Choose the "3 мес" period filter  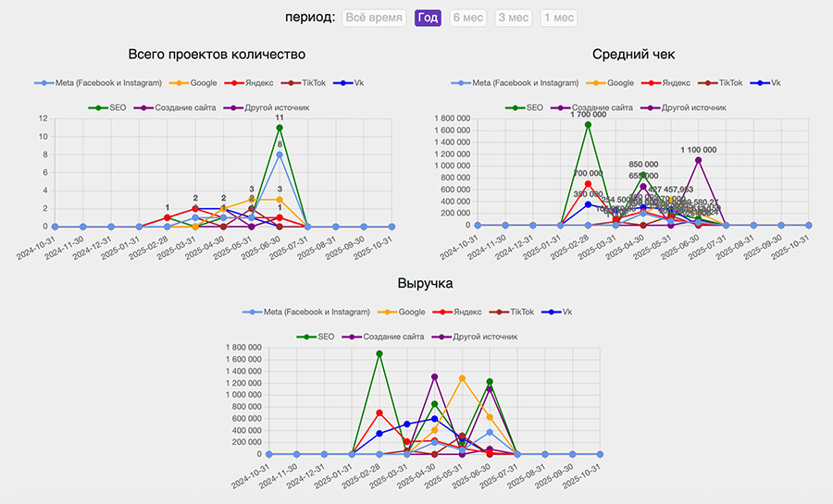[x=513, y=18]
